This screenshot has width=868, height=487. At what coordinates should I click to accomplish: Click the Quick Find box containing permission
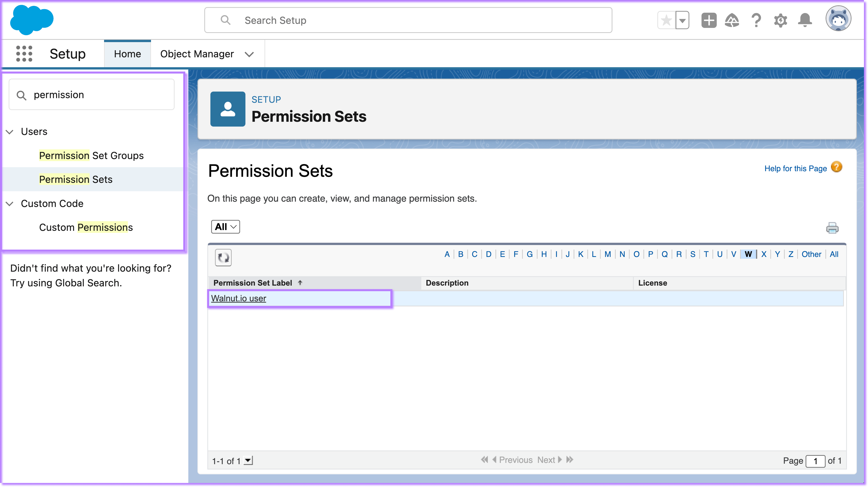tap(92, 95)
